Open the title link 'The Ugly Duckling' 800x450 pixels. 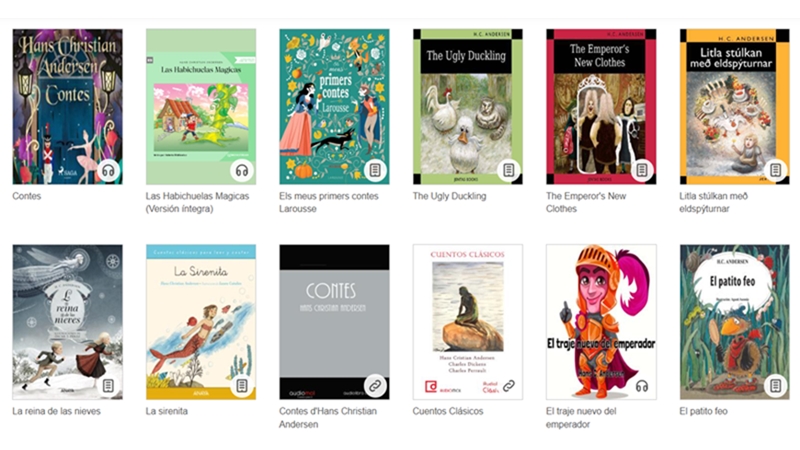(x=449, y=196)
